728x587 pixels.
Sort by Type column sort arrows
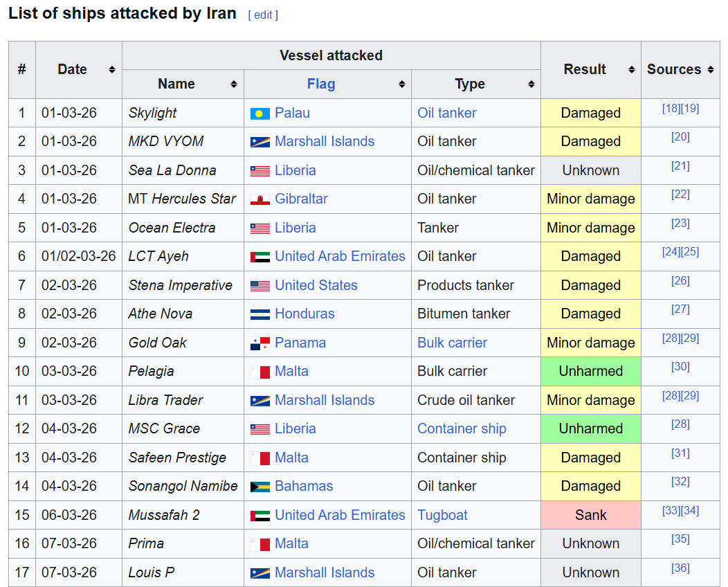click(531, 84)
